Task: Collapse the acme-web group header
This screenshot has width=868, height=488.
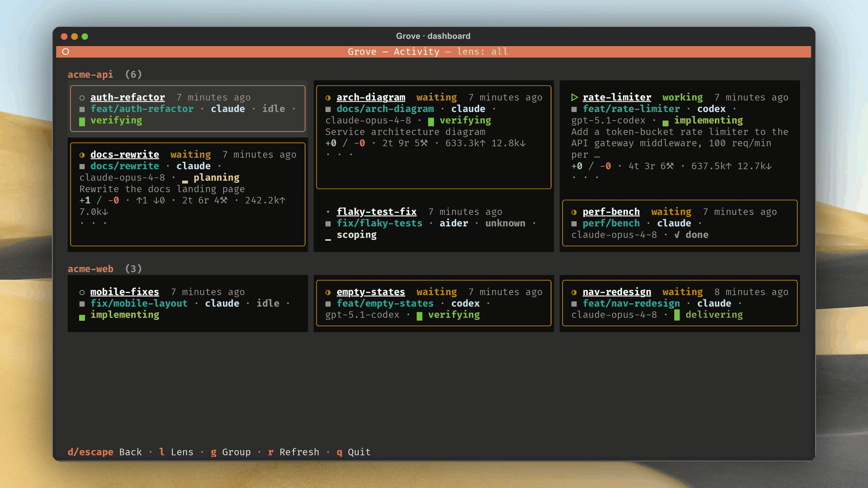Action: pos(105,269)
